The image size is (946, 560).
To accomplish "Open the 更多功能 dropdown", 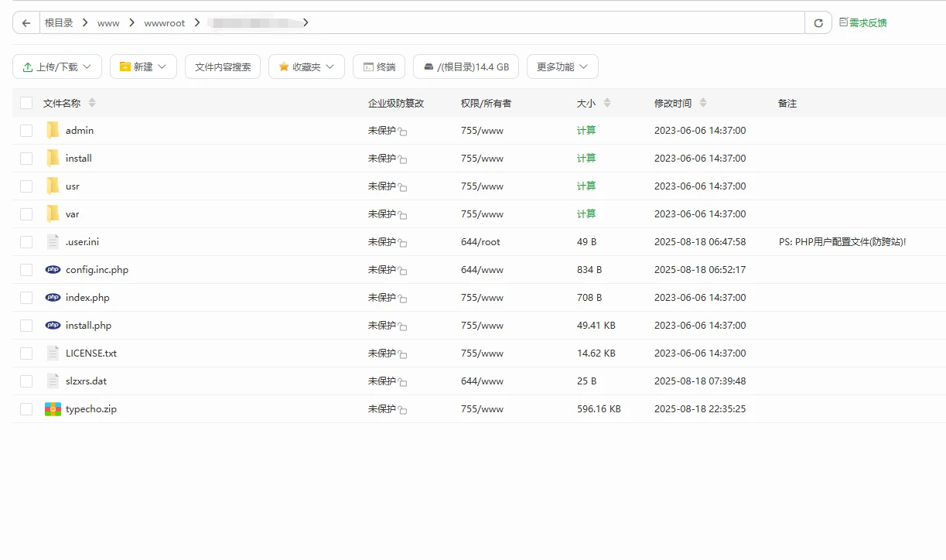I will pos(562,67).
